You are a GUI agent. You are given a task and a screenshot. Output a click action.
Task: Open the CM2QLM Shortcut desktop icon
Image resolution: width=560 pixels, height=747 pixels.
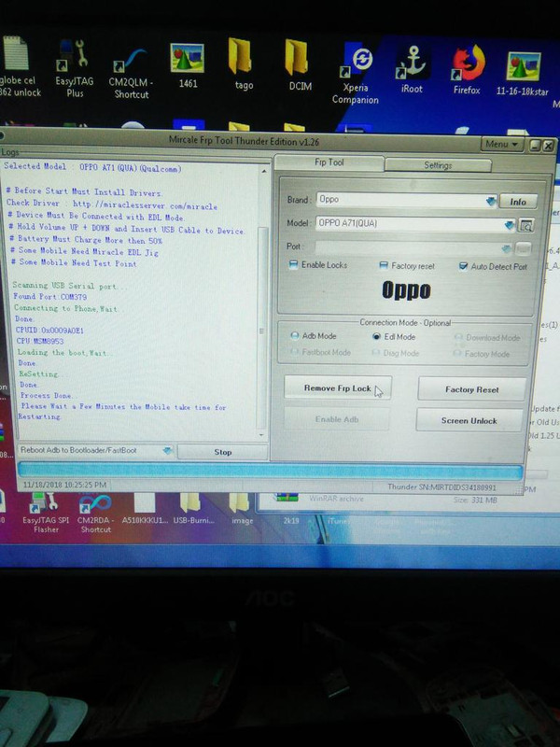131,72
